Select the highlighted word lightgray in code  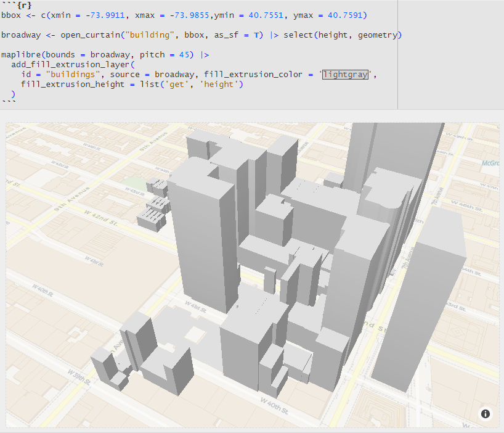[345, 74]
